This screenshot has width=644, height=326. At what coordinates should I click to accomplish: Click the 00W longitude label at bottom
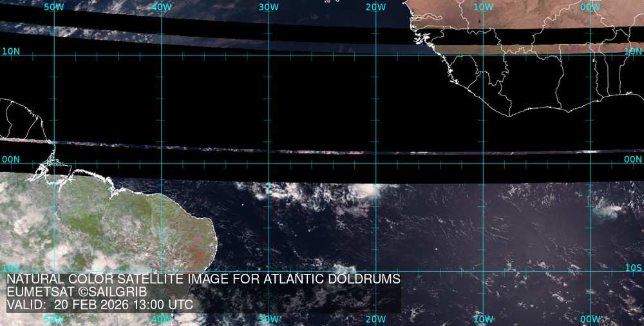(x=590, y=320)
